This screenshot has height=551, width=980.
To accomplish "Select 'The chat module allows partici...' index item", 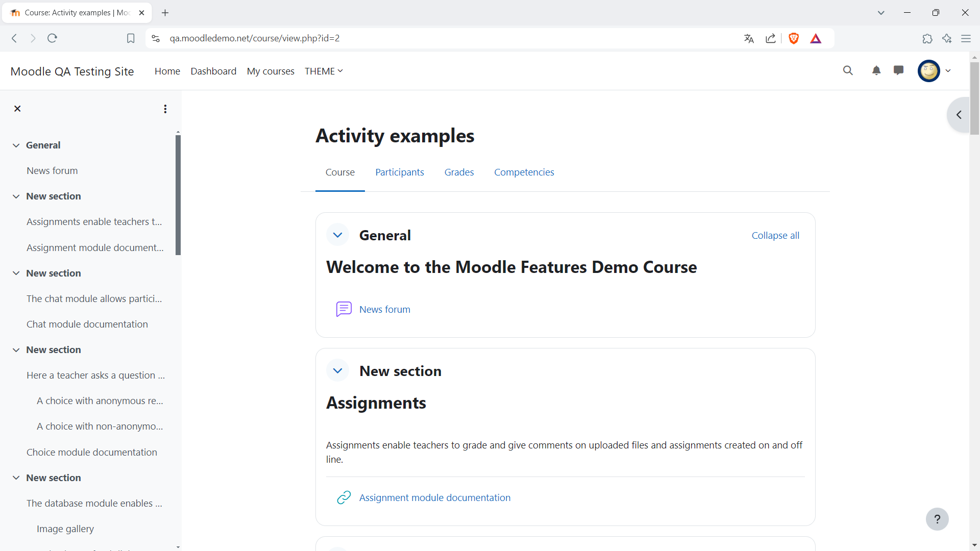I will pos(94,299).
